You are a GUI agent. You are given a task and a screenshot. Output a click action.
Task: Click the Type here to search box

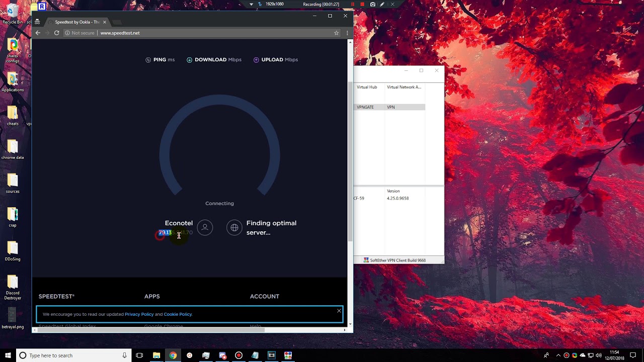[73, 355]
